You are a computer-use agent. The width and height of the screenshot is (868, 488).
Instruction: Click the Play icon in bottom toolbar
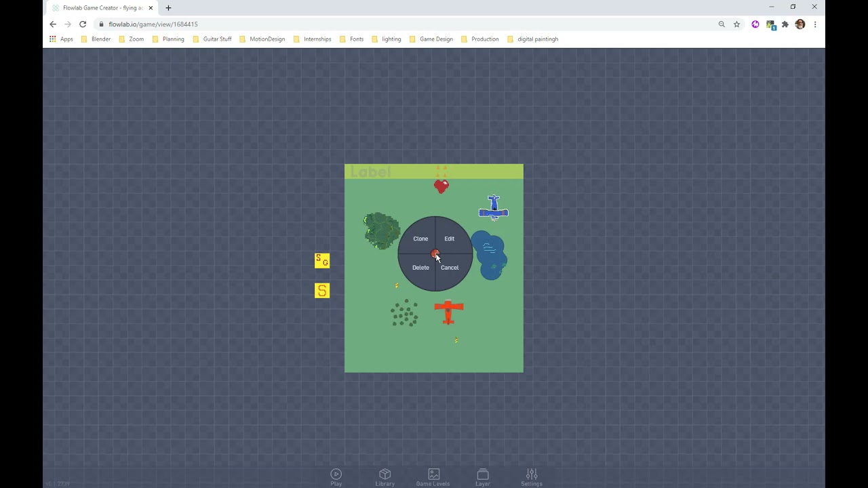coord(336,474)
